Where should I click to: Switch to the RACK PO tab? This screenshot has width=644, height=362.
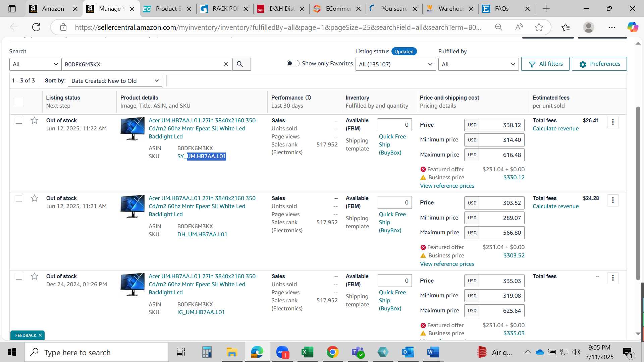click(224, 9)
